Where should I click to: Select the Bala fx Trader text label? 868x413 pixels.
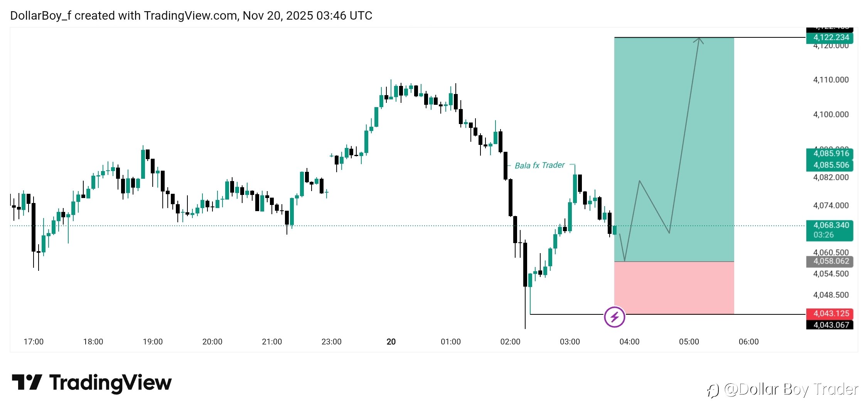coord(539,165)
